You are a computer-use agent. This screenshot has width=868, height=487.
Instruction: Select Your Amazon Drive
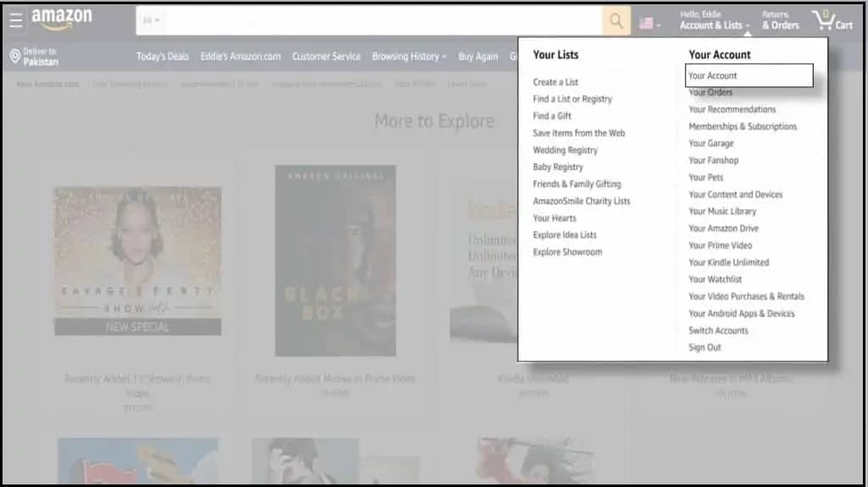coord(723,229)
